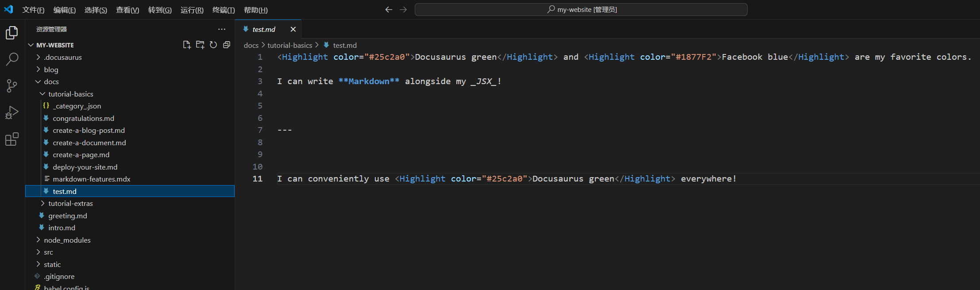
Task: Click the **Markdown** bold text in editor
Action: pos(369,81)
